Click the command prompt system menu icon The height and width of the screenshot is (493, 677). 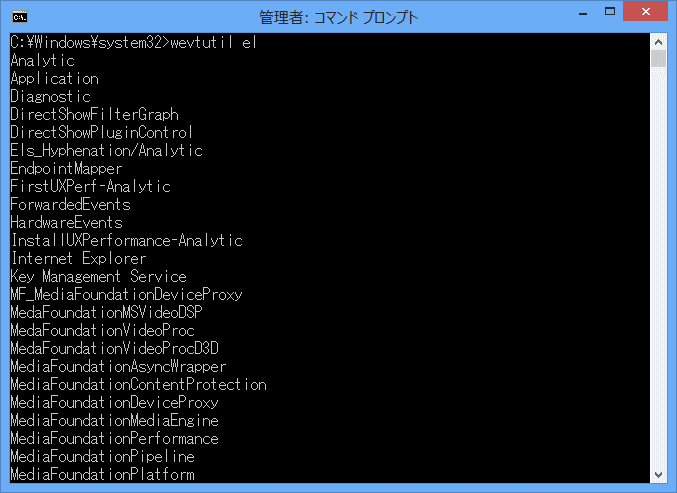(x=19, y=16)
